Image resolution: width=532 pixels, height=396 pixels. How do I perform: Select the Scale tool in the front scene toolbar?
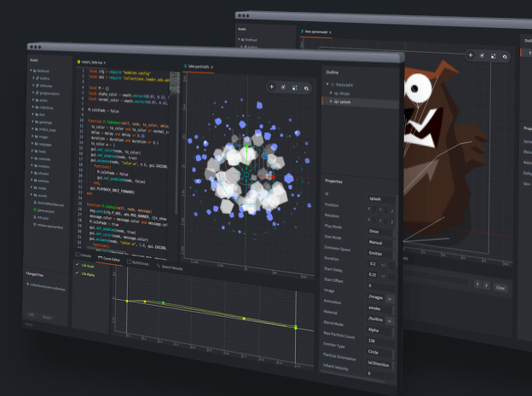(x=295, y=88)
